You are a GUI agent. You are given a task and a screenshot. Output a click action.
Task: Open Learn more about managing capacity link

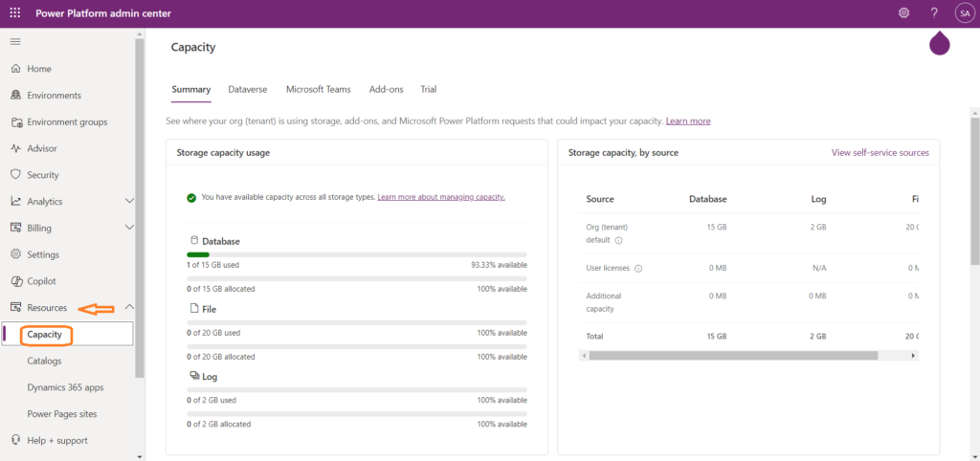pyautogui.click(x=441, y=197)
